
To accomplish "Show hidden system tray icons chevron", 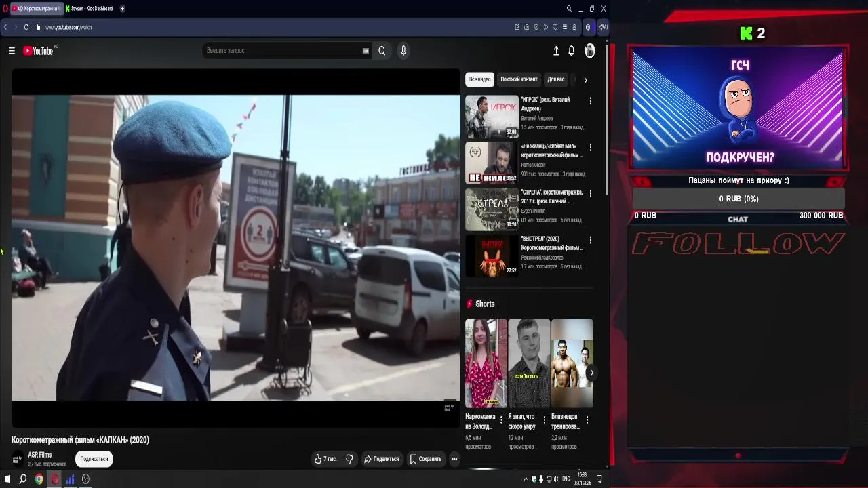I will (x=526, y=479).
